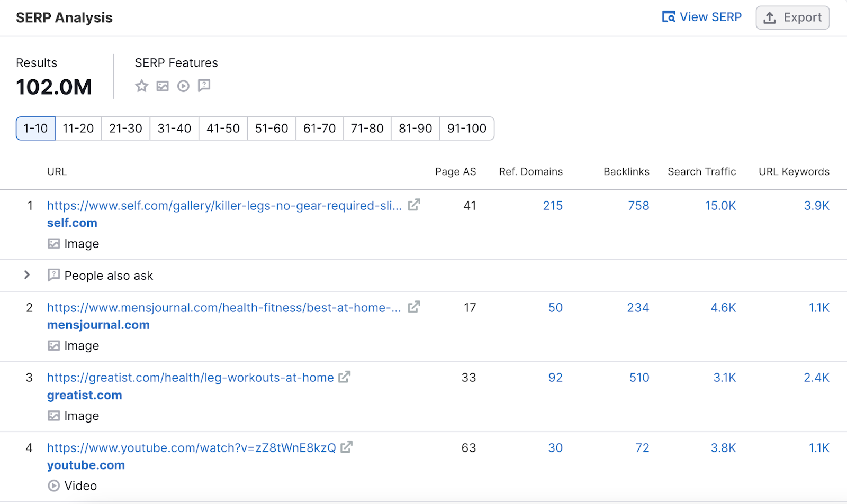Screen dimensions: 847x504
Task: Click the Page AS column header
Action: (455, 171)
